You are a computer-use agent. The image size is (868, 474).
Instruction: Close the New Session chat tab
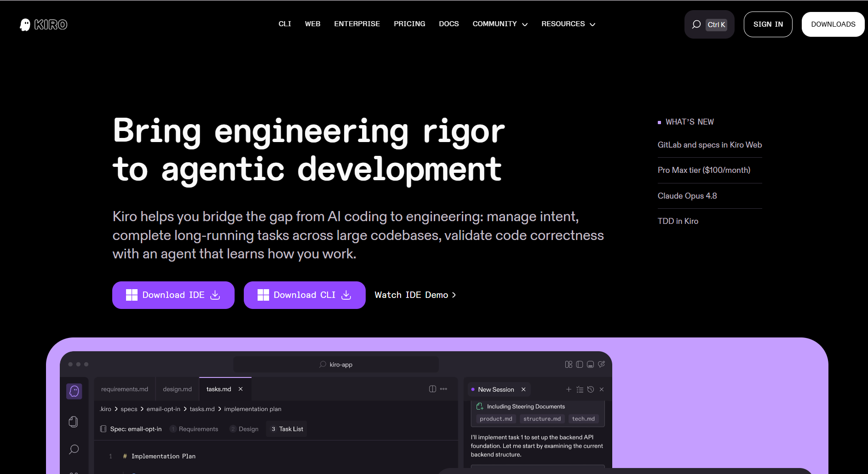tap(523, 389)
